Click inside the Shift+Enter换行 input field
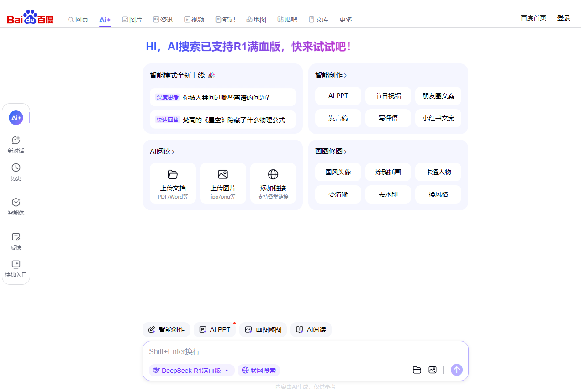Viewport: 581px width, 392px height. 306,351
